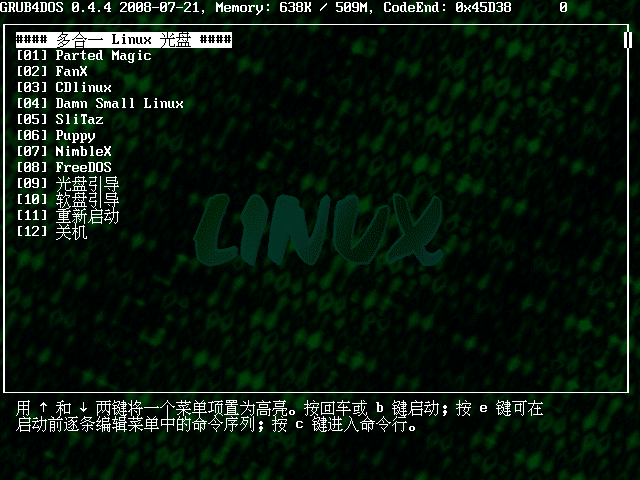
Task: Pick the [03] CDlinux menu entry
Action: click(64, 88)
